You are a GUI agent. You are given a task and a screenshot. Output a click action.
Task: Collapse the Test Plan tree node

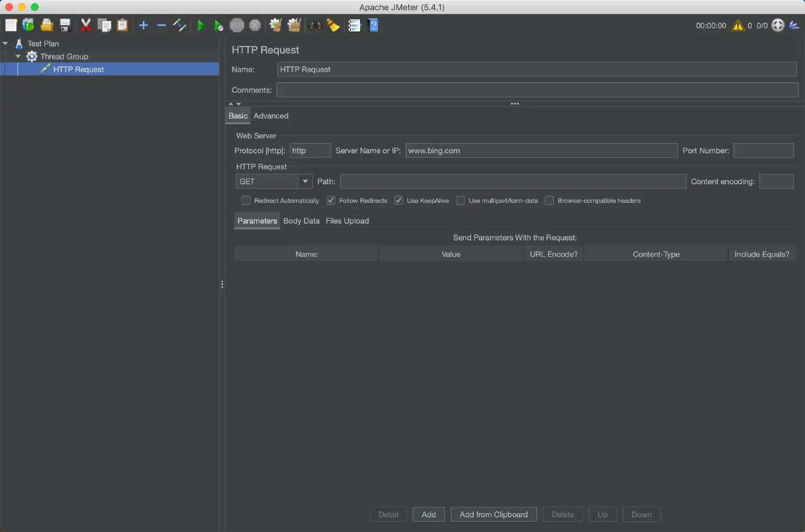5,44
